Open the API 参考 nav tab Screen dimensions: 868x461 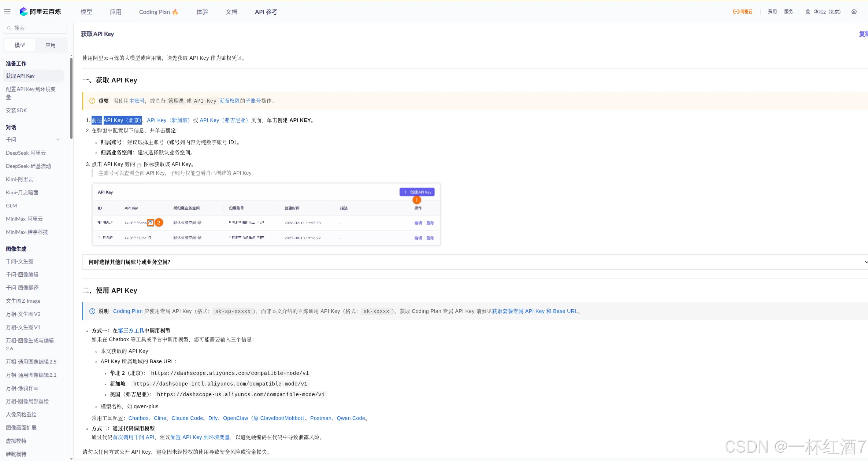[x=266, y=12]
